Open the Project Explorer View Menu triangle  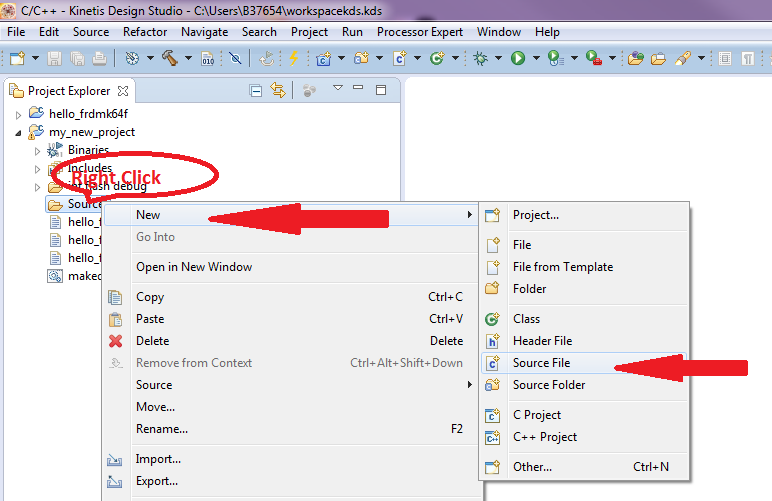click(x=338, y=88)
